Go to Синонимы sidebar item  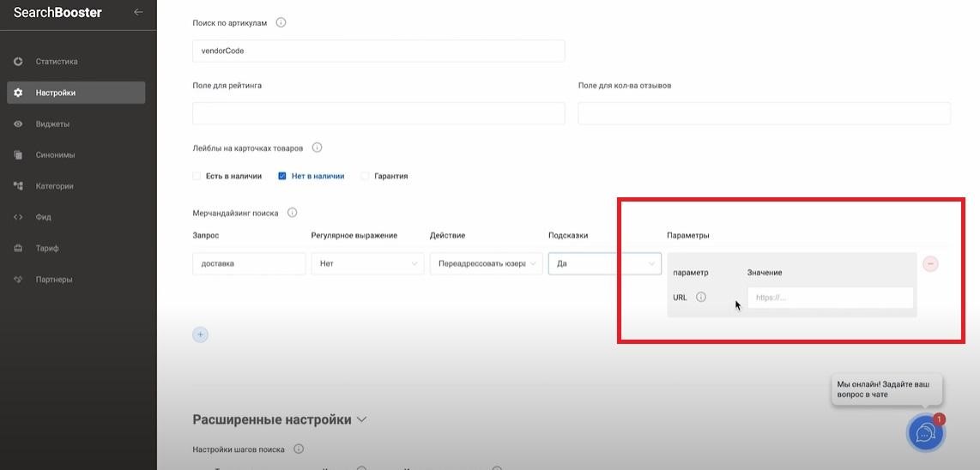click(55, 155)
